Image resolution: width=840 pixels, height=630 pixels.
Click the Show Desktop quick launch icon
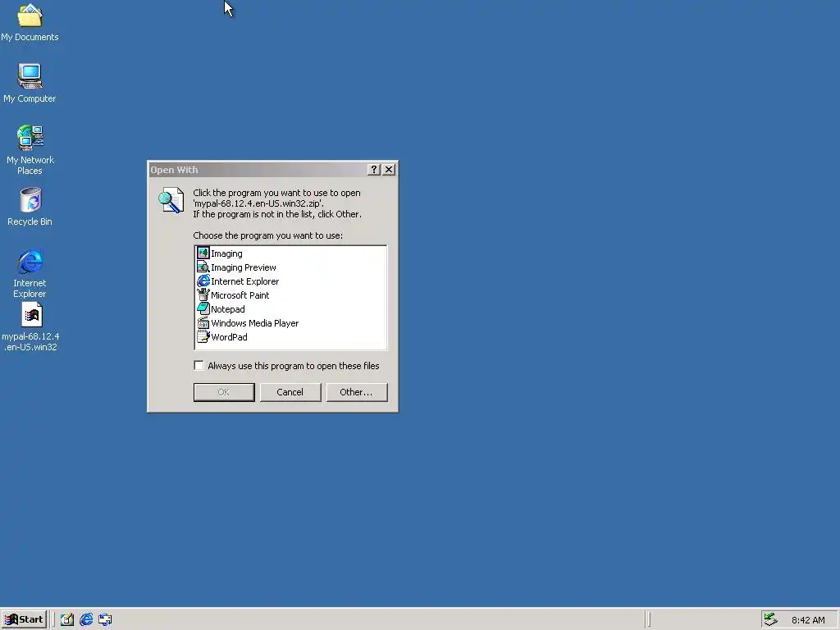point(67,619)
